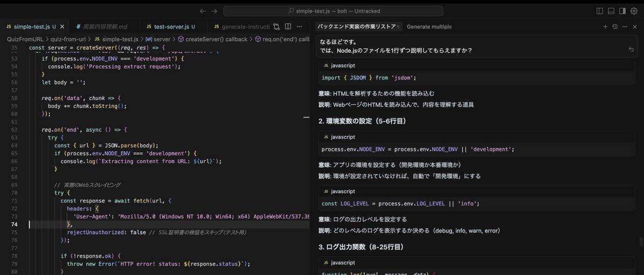Viewport: 644px width, 275px height.
Task: Toggle the primary sidebar layout icon
Action: tap(599, 11)
